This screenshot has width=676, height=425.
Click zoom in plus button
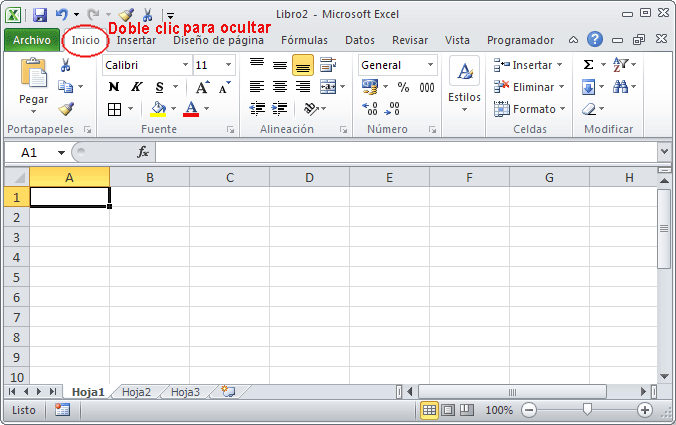(x=645, y=410)
